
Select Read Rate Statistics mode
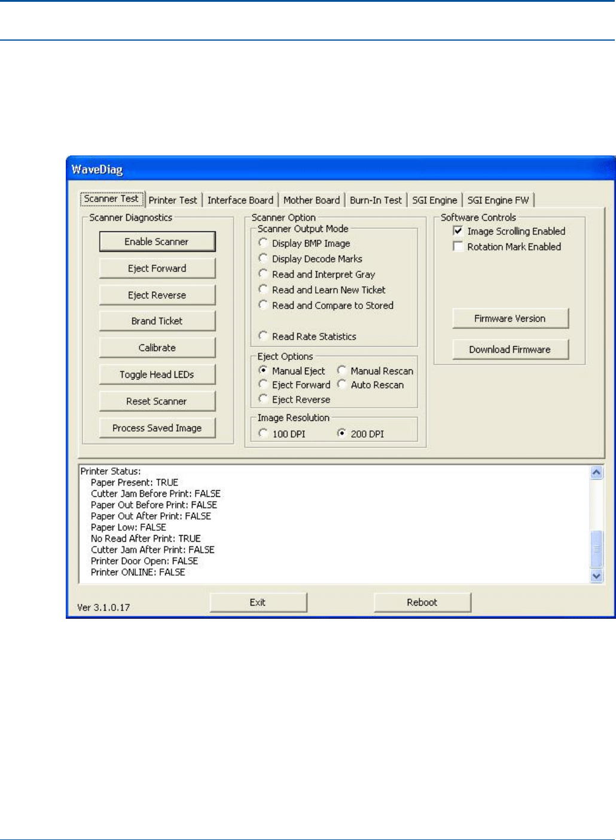coord(307,337)
